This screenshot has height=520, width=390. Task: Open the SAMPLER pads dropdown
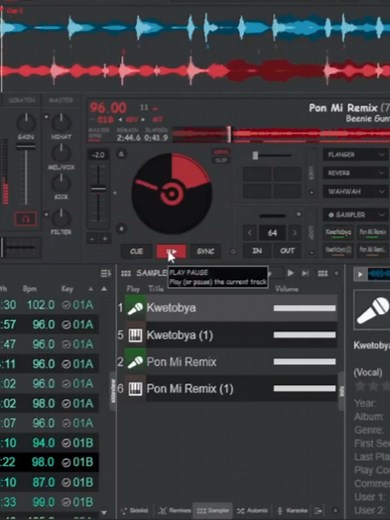coord(355,215)
